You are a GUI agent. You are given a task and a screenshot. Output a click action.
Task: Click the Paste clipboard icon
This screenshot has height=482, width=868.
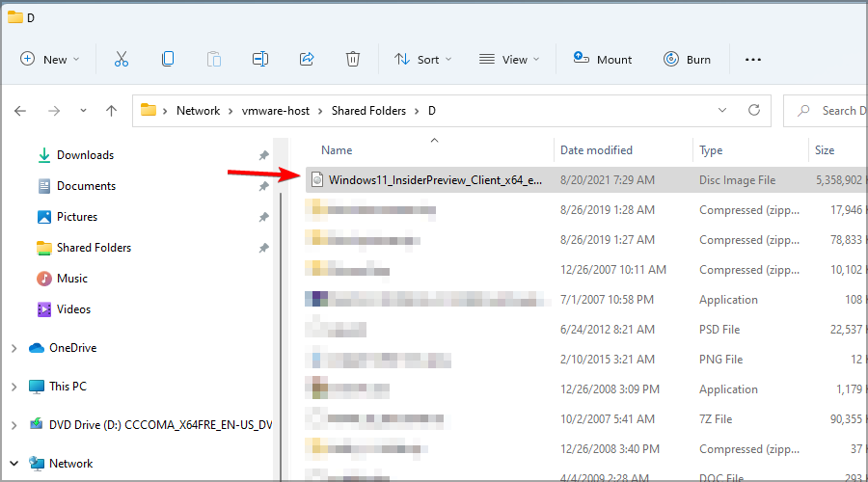click(214, 59)
